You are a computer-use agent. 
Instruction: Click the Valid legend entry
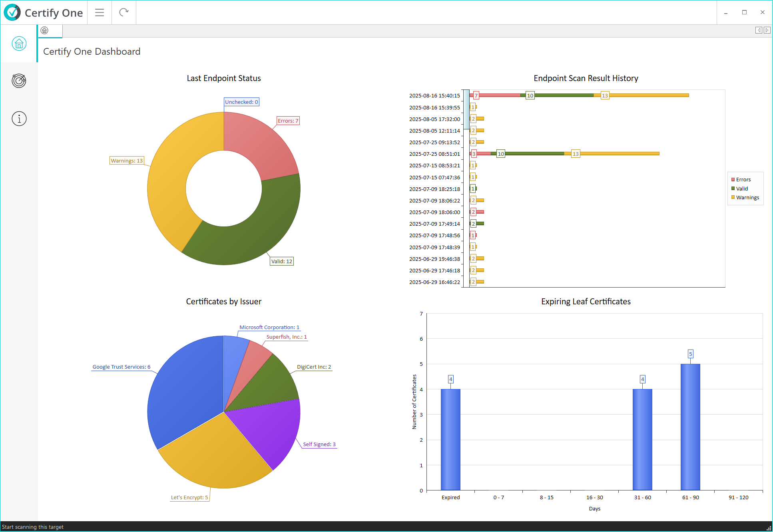[x=742, y=189]
